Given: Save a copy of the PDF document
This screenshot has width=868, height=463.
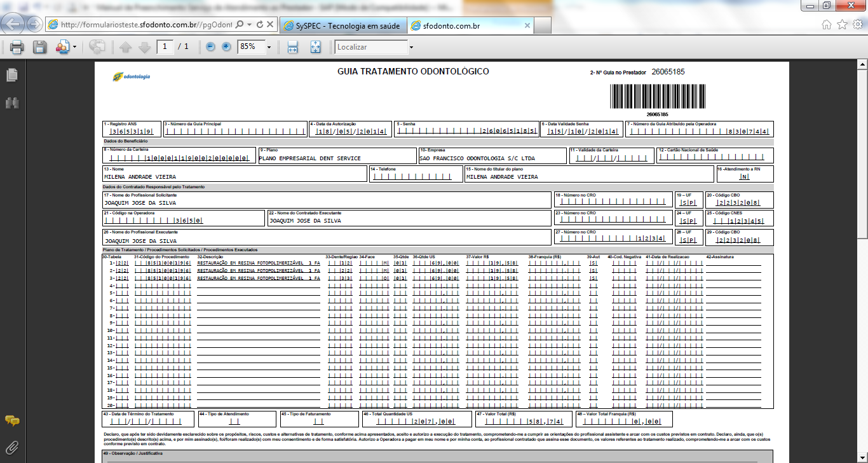Looking at the screenshot, I should 40,46.
